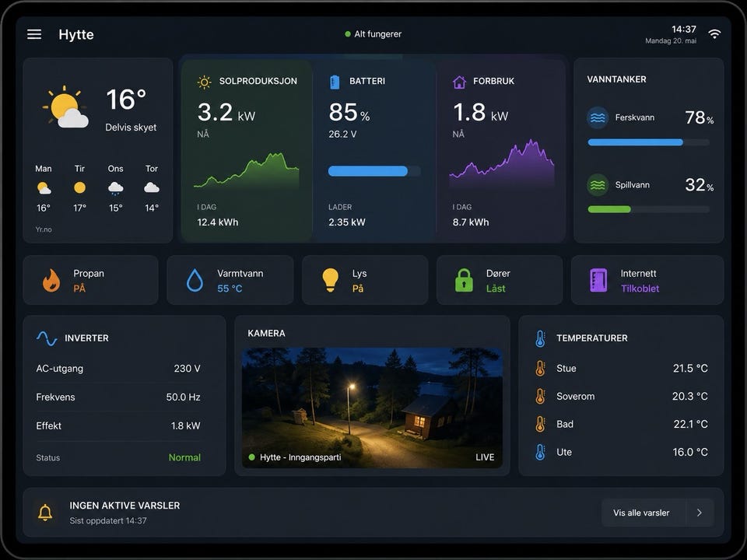
Task: Click the battery charge level bar
Action: 374,171
